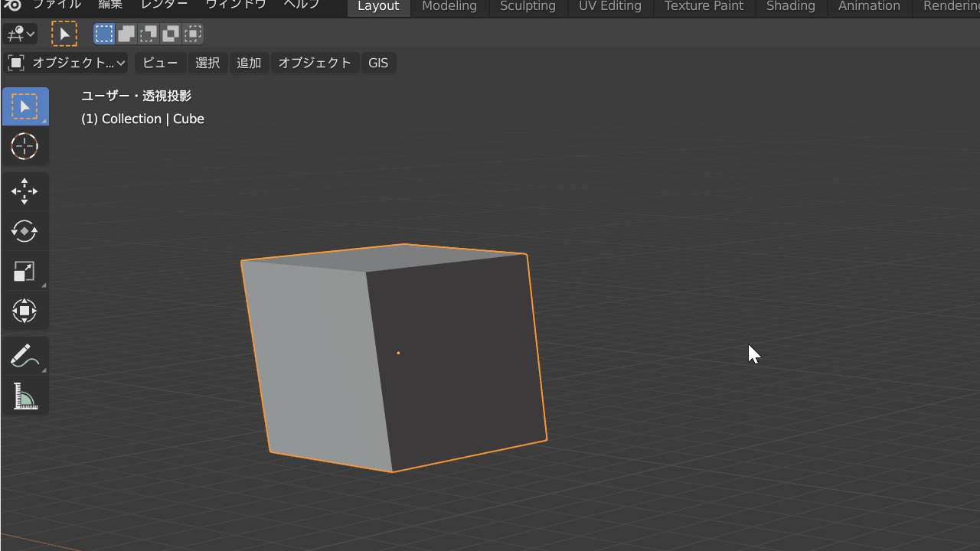Choose the Move tool
This screenshot has width=980, height=551.
tap(25, 191)
